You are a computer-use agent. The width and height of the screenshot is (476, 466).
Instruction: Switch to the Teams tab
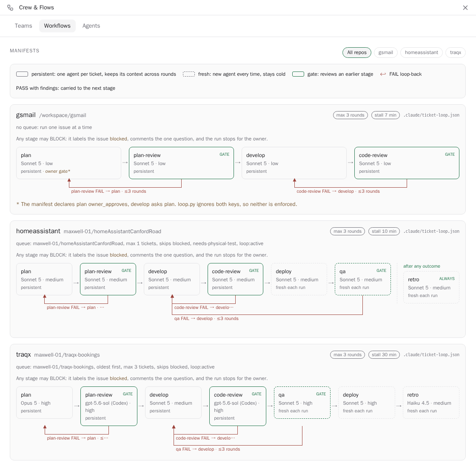(23, 26)
